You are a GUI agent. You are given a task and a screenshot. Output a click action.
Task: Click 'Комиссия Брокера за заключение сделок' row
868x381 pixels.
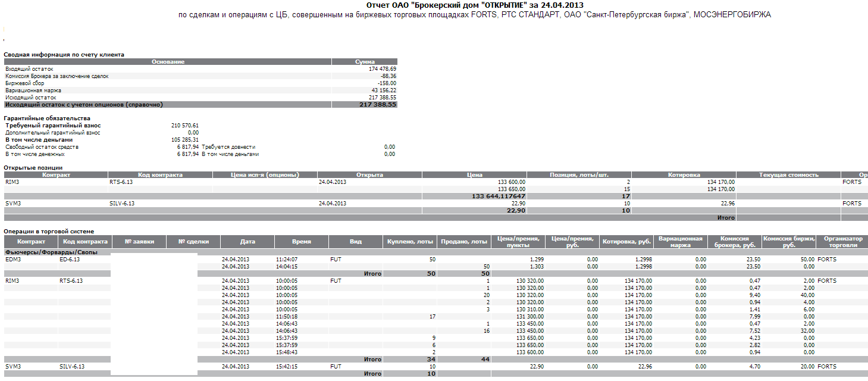(57, 76)
